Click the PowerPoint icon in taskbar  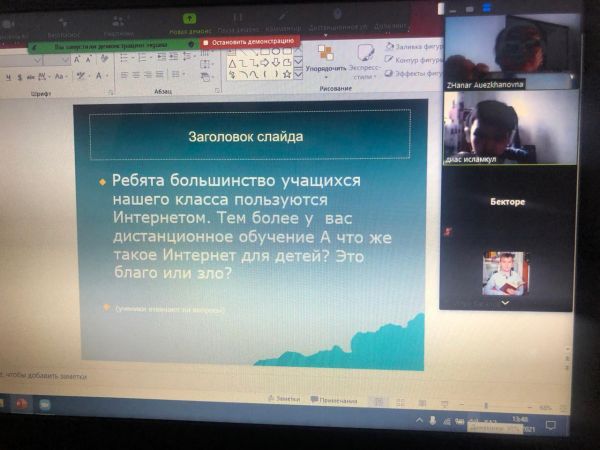coord(20,404)
